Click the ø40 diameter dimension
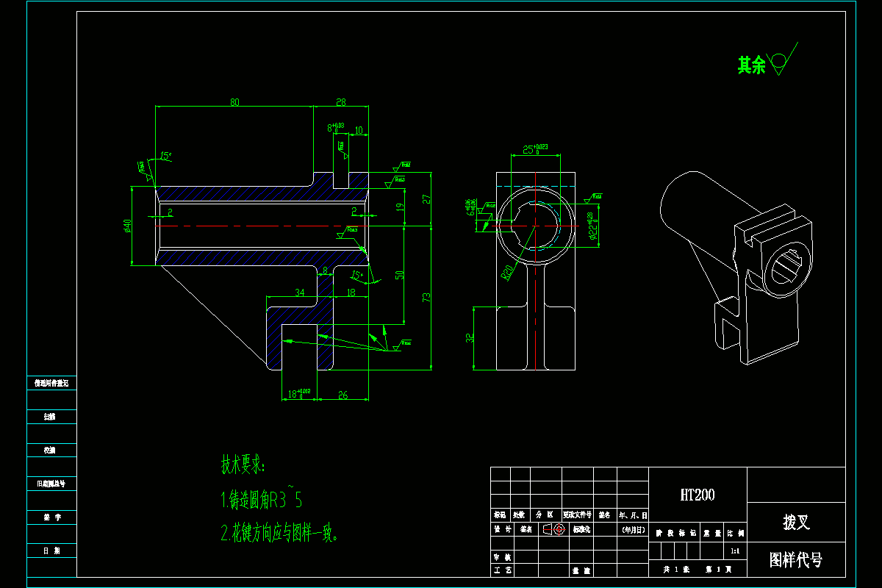 coord(127,226)
